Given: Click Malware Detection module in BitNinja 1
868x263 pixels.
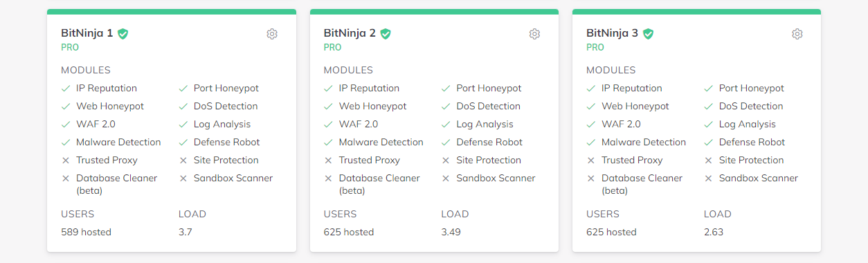Looking at the screenshot, I should point(118,142).
